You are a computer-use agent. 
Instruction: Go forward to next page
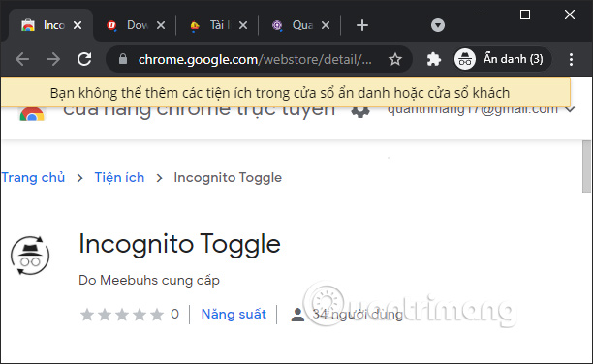point(53,59)
